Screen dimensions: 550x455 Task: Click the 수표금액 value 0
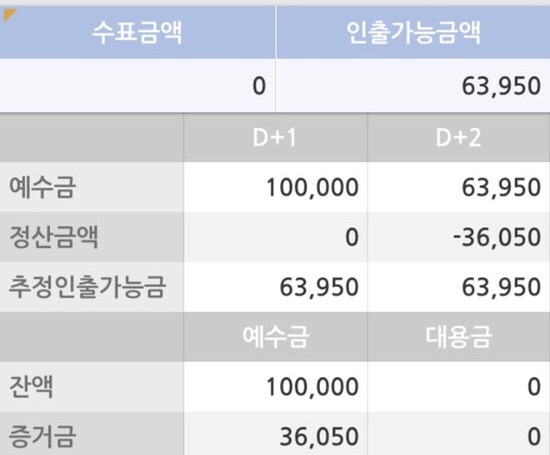coord(259,86)
